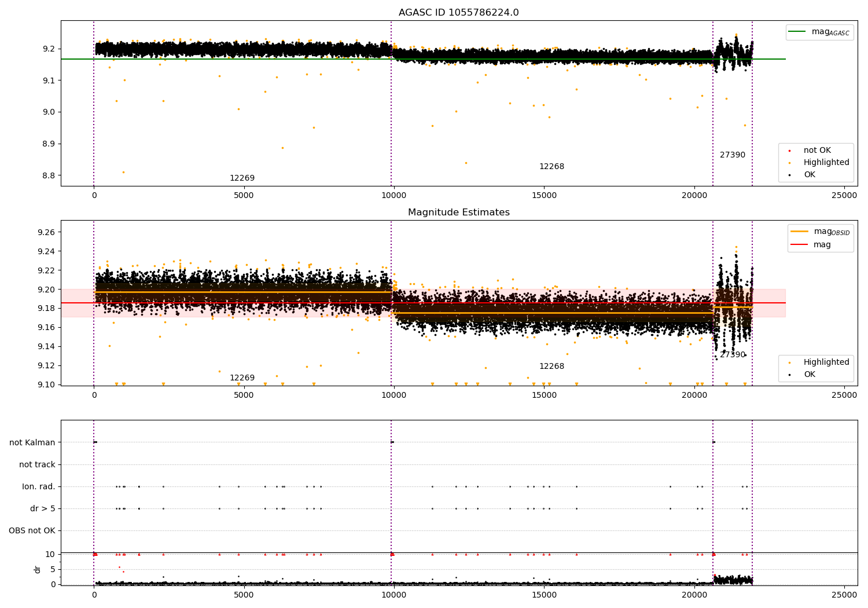Click the 15000 x-axis tick under top plot

pyautogui.click(x=544, y=196)
